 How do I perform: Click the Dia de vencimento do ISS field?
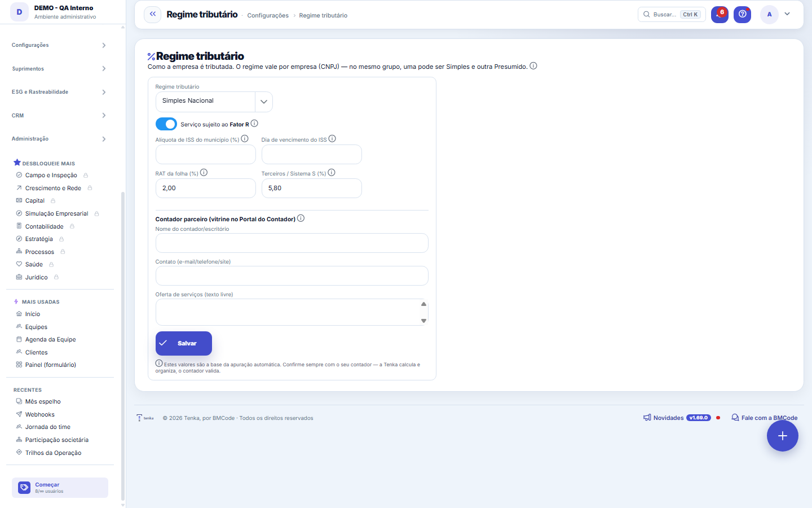(x=312, y=155)
